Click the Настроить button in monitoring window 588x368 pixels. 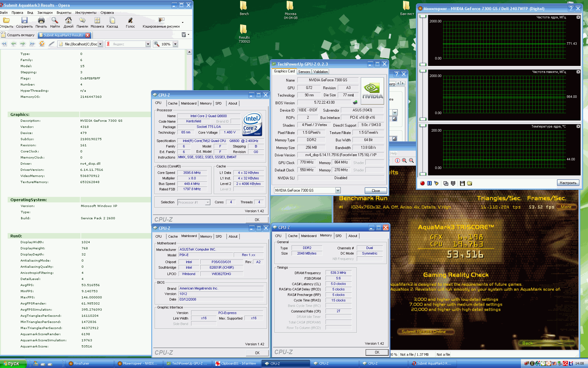568,183
